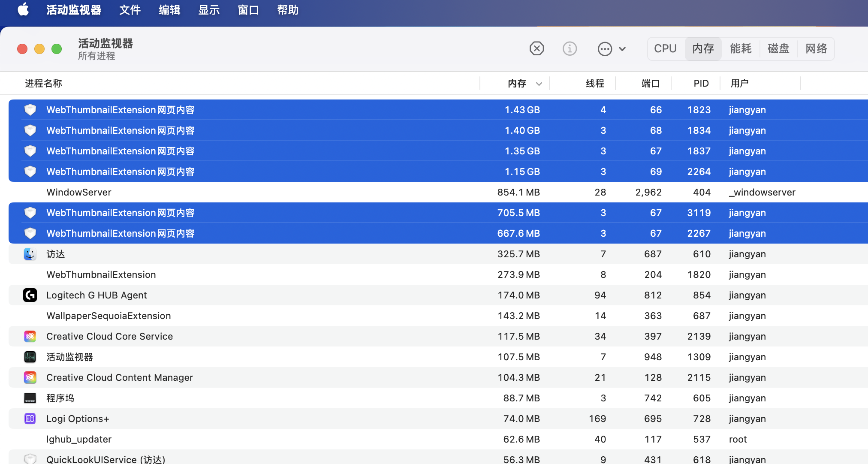868x464 pixels.
Task: Open the 磁盘 disk tab
Action: click(778, 48)
